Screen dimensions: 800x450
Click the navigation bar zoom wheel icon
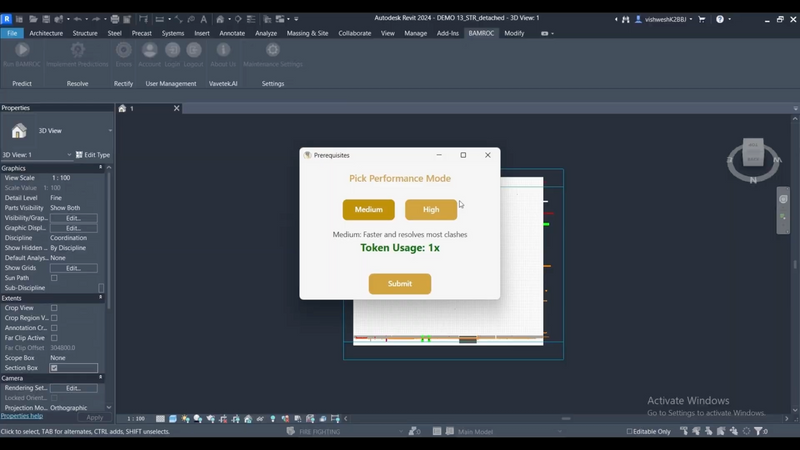pos(783,199)
